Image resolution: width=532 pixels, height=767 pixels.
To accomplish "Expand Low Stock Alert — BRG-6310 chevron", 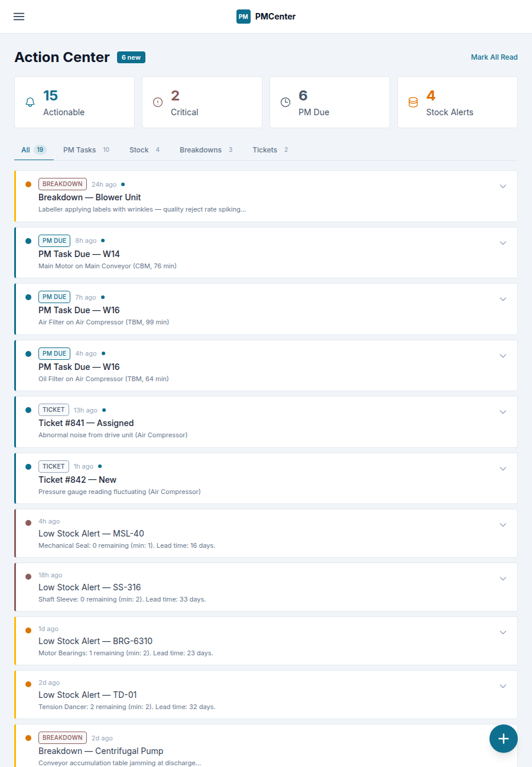I will [503, 632].
